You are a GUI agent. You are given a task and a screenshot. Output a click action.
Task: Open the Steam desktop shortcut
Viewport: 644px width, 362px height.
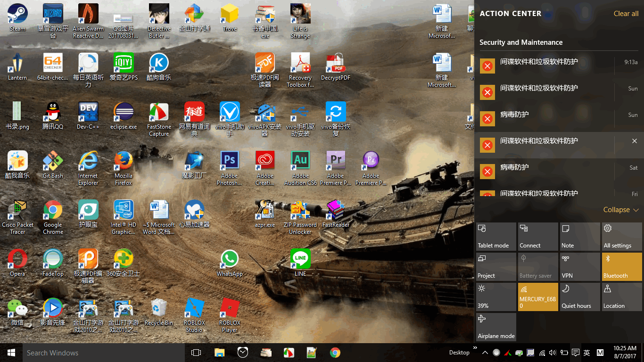coord(17,18)
